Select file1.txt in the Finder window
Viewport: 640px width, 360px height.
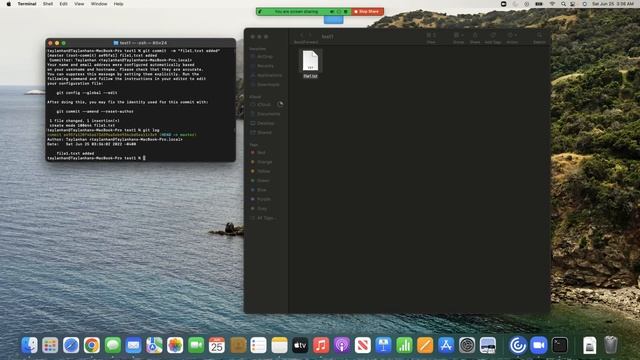click(310, 64)
